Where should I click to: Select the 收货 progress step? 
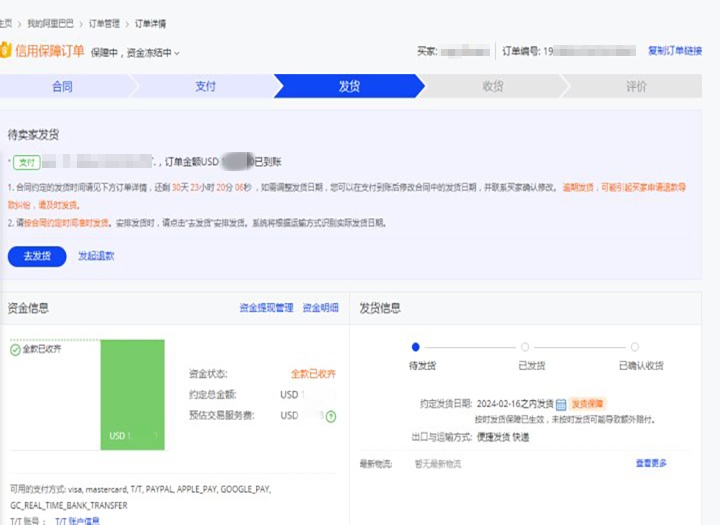tap(493, 86)
